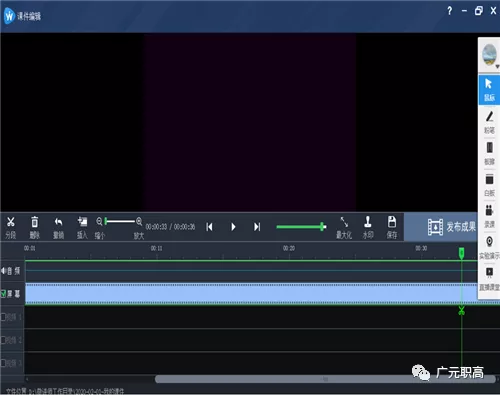
Task: Click the insert (插入) icon
Action: coord(82,227)
